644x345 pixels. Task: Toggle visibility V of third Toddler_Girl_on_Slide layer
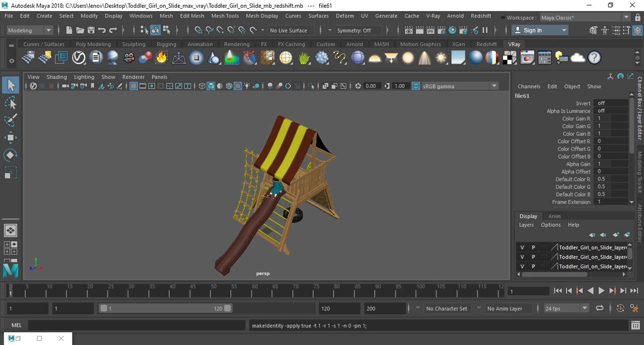[x=522, y=266]
